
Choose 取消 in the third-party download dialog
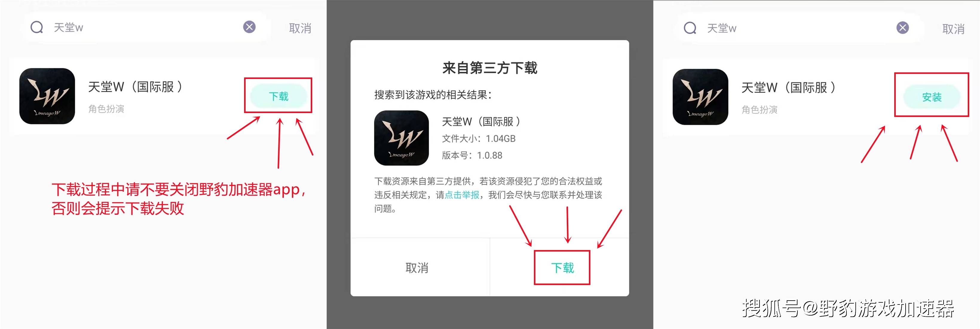pos(417,268)
